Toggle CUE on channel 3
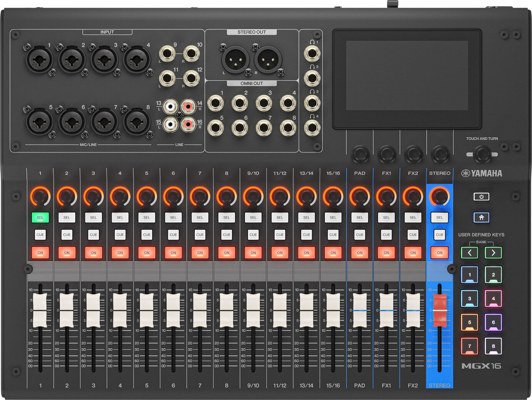 (x=93, y=235)
